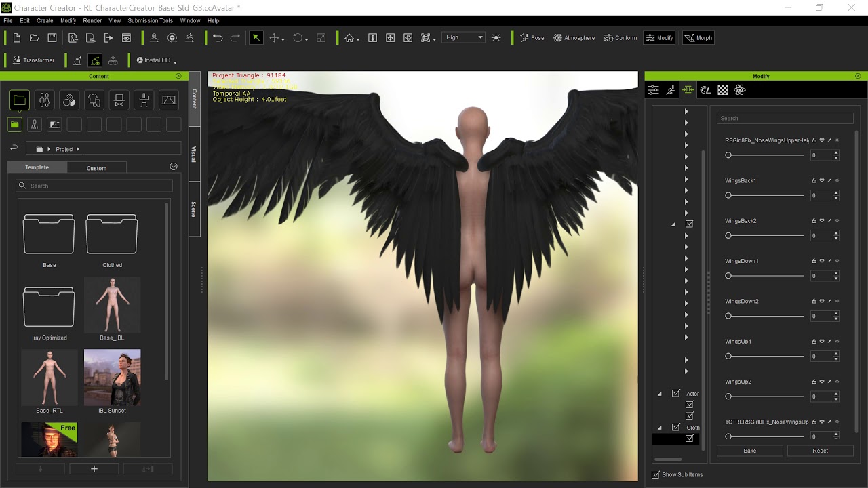This screenshot has height=488, width=868.
Task: Collapse the Cloth tree node
Action: 659,428
